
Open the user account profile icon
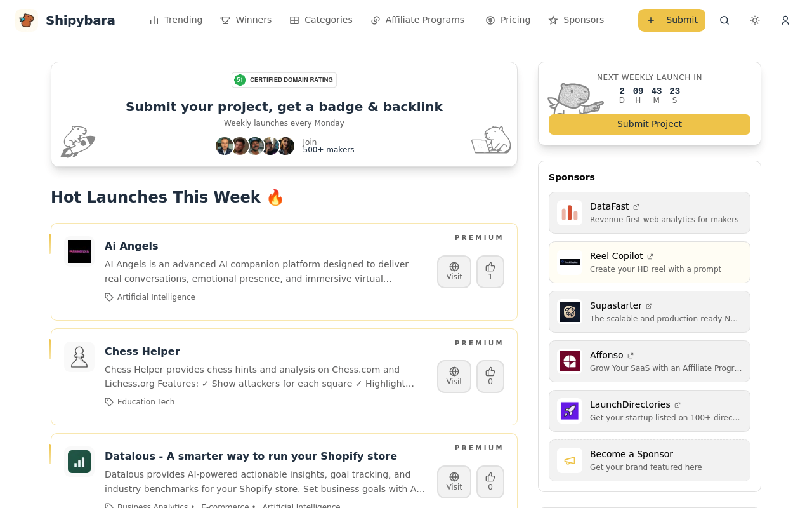785,20
